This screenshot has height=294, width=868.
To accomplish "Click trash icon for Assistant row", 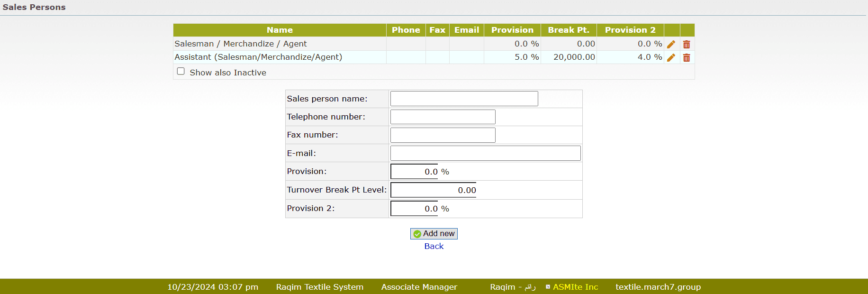I will pyautogui.click(x=687, y=57).
